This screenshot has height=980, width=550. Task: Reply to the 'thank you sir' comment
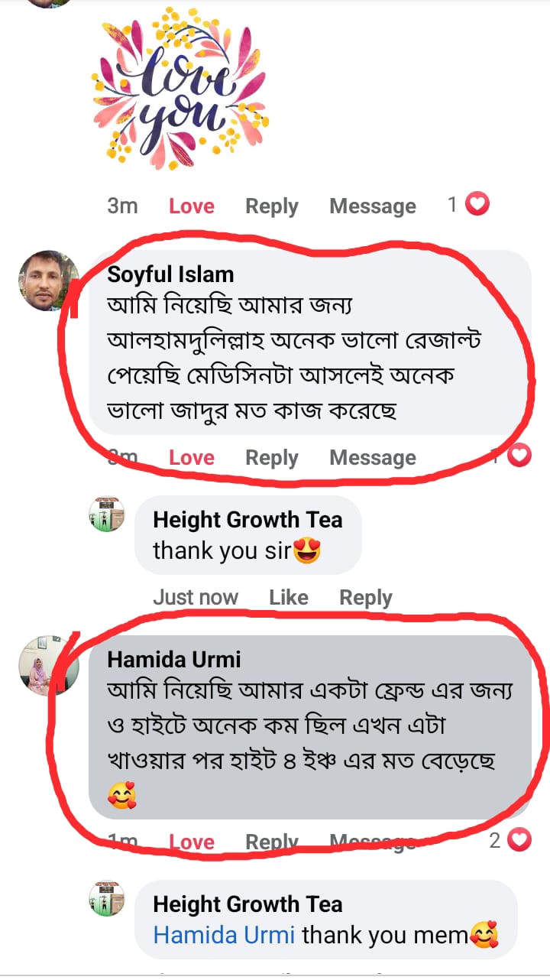coord(365,598)
